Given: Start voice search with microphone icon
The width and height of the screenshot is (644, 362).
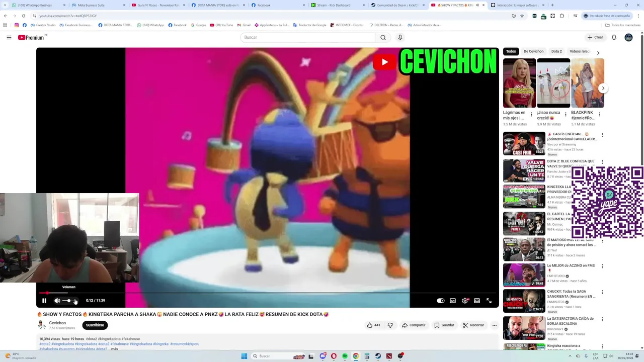Looking at the screenshot, I should (400, 37).
